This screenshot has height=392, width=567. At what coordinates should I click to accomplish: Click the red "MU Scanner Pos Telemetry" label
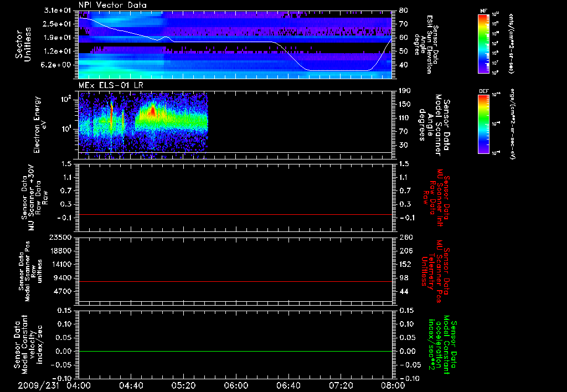435,271
